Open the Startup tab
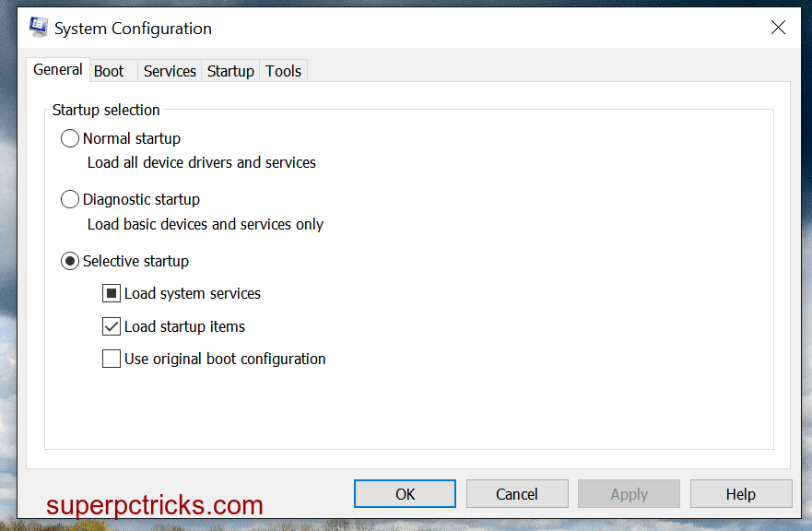The width and height of the screenshot is (812, 531). (230, 71)
